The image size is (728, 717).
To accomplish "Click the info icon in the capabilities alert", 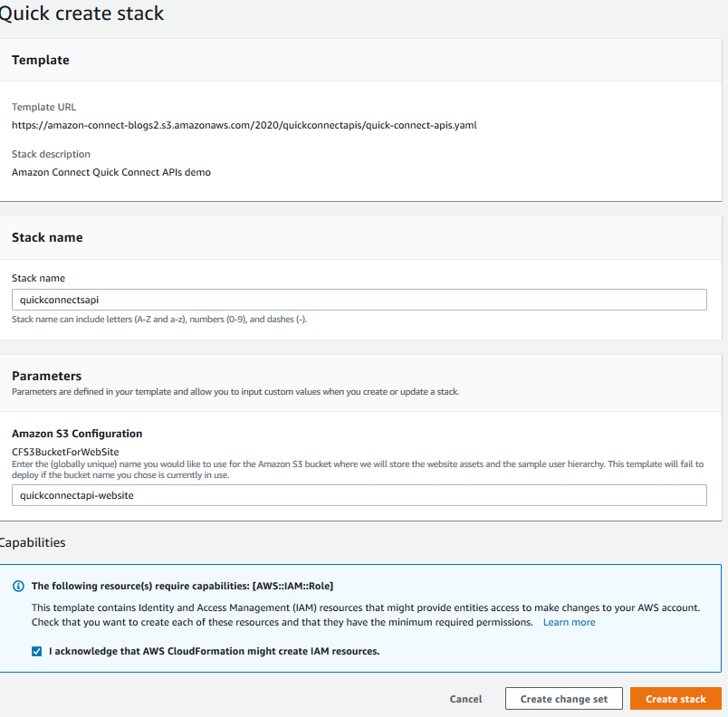I will pos(18,586).
